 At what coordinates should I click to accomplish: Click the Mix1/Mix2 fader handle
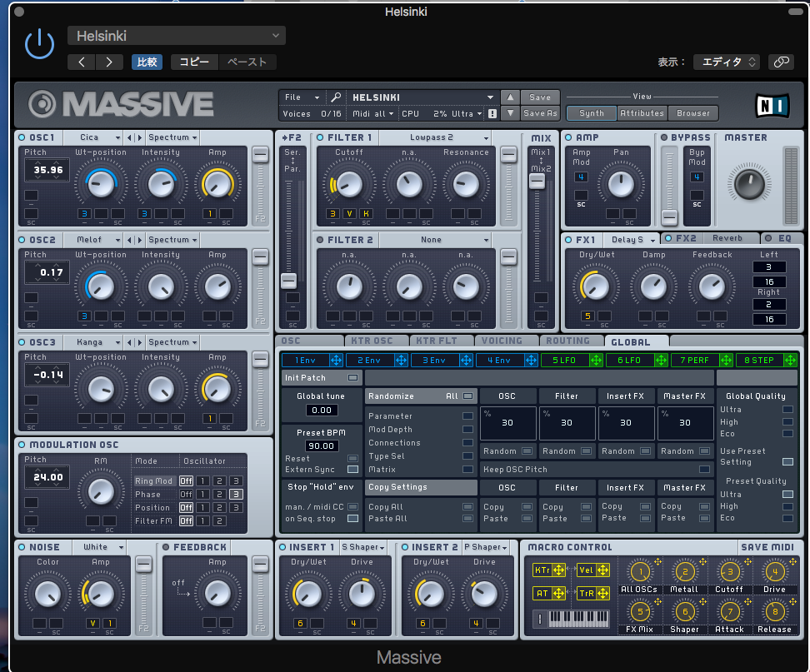click(537, 181)
